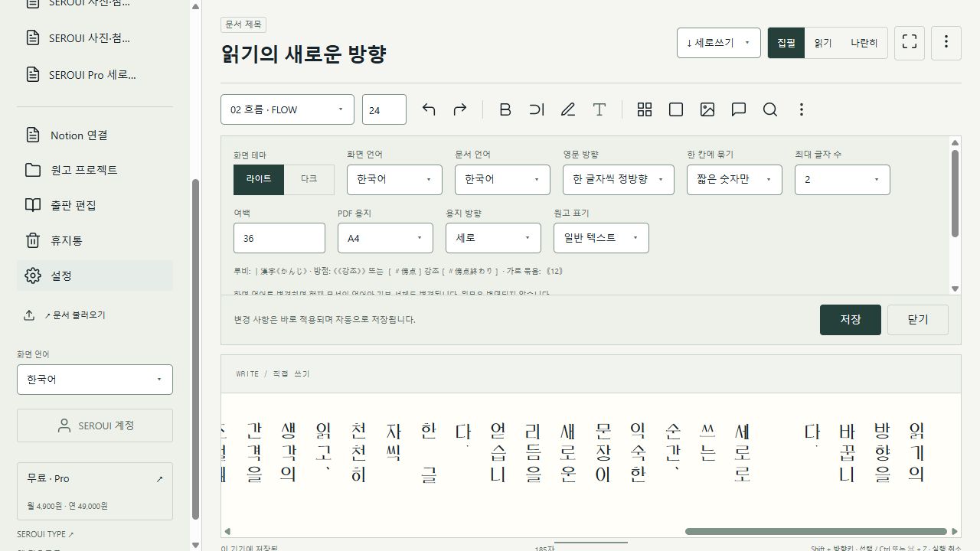This screenshot has width=980, height=551.
Task: Click the 닫기 button
Action: point(918,320)
